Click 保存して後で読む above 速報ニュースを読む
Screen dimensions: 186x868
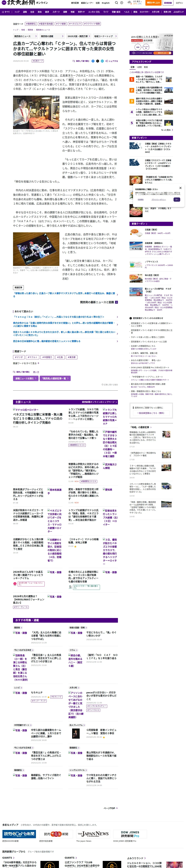click(x=21, y=372)
